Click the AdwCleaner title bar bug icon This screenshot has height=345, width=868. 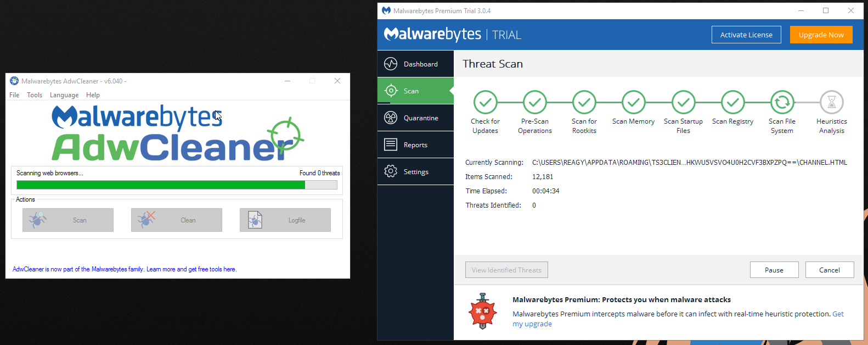pyautogui.click(x=14, y=81)
